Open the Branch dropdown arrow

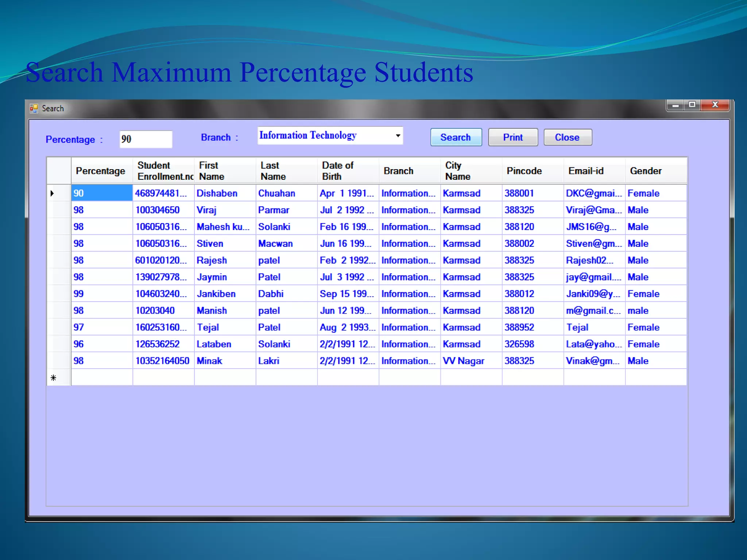point(398,136)
